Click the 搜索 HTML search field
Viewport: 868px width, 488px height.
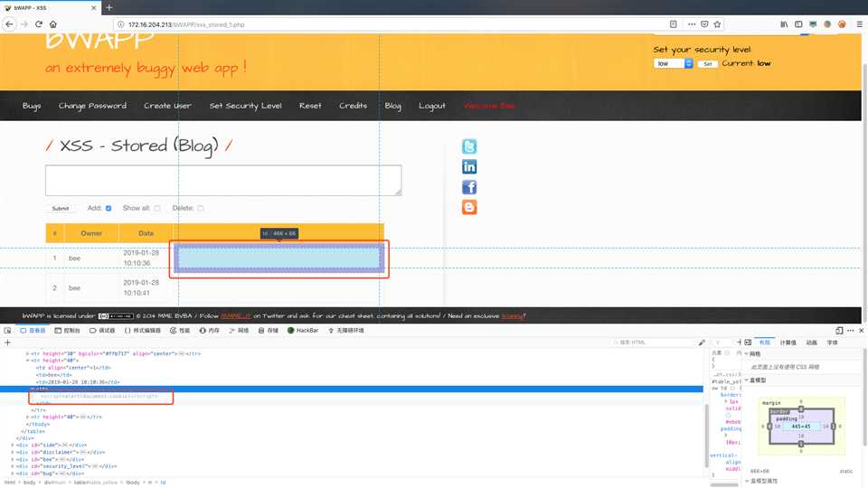(653, 343)
